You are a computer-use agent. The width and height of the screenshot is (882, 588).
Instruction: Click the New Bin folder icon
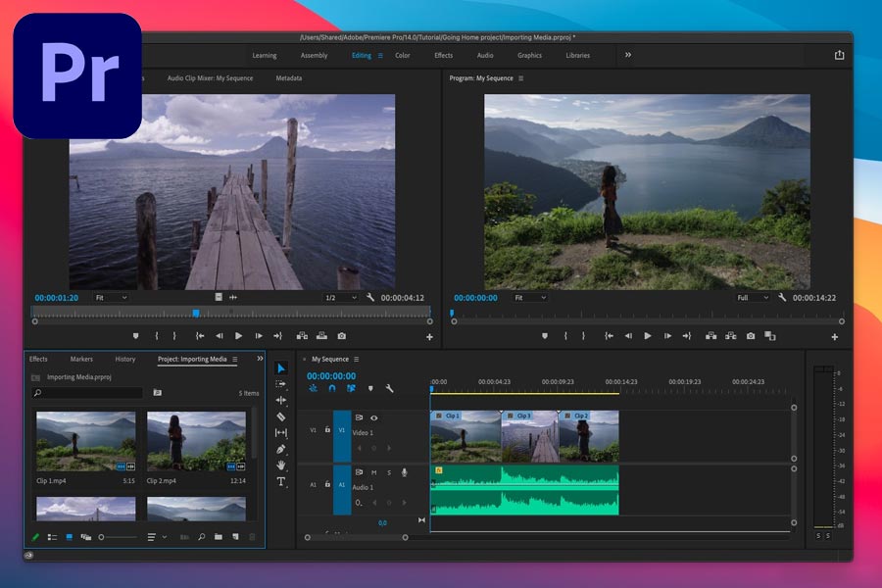click(x=219, y=537)
